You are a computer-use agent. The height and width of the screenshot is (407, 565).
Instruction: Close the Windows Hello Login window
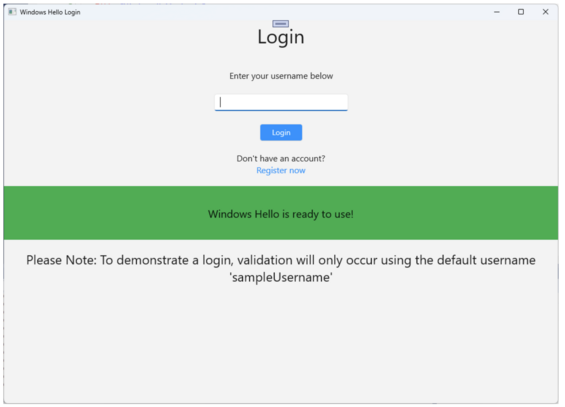point(546,12)
